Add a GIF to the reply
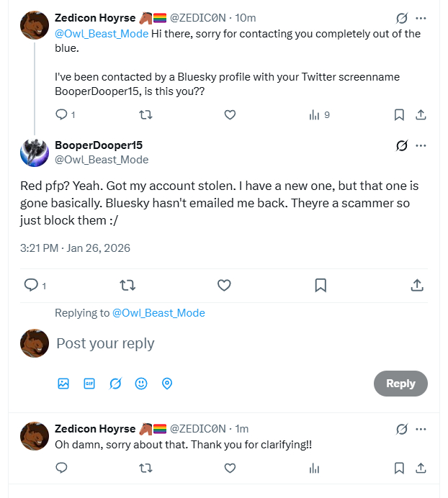Viewport: 448px width, 498px height. 89,384
